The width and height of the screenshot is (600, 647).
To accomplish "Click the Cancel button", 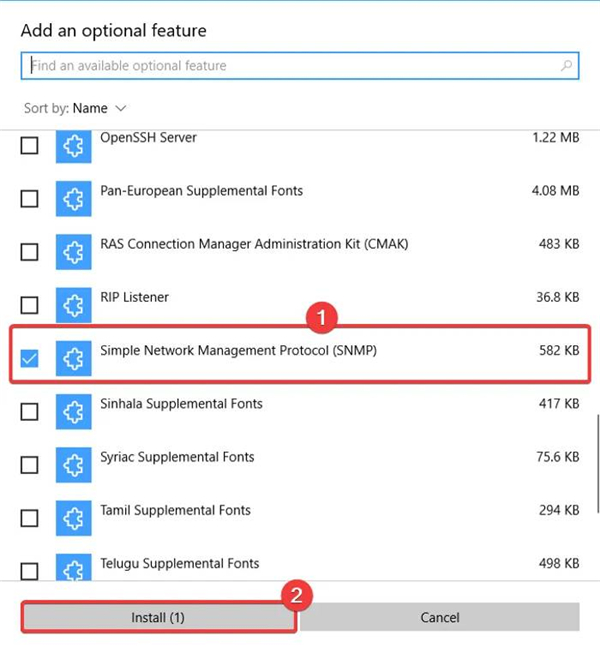I will (x=440, y=618).
